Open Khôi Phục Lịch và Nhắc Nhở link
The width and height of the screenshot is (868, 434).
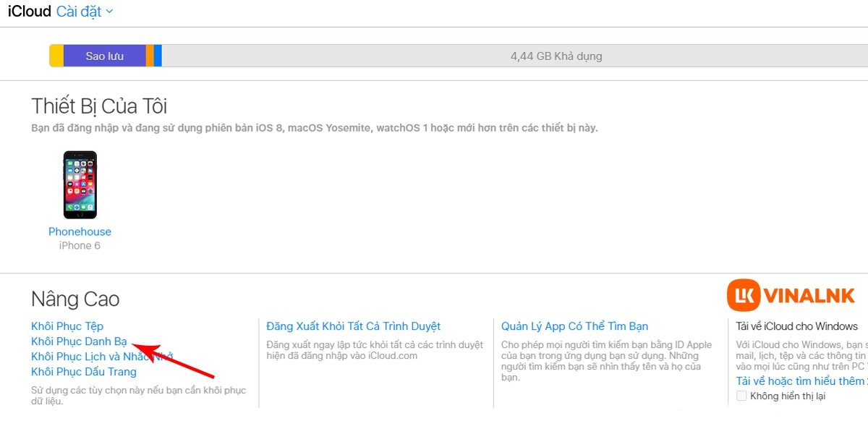coord(102,357)
